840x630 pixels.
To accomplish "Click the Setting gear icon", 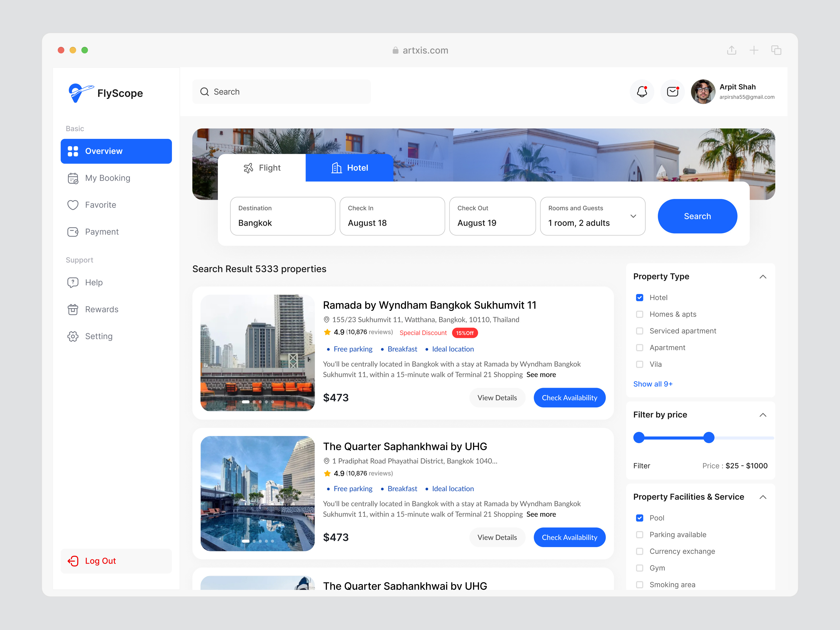I will (x=73, y=337).
